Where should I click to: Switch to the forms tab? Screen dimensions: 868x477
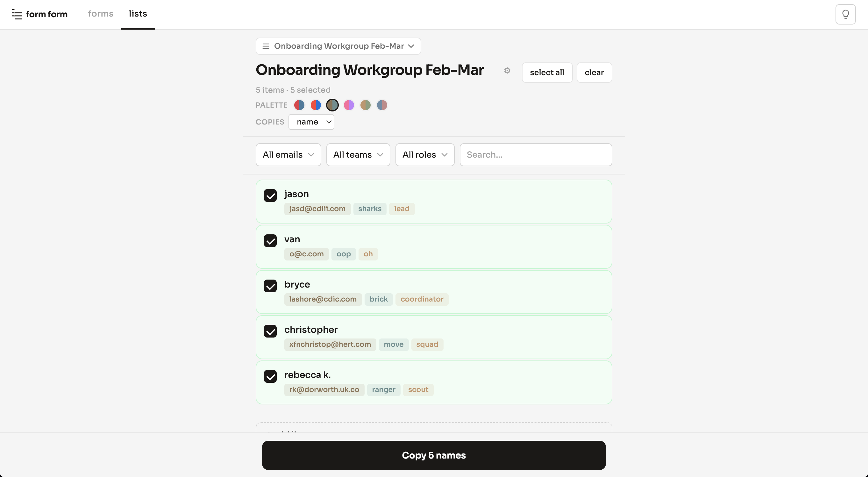pyautogui.click(x=100, y=14)
